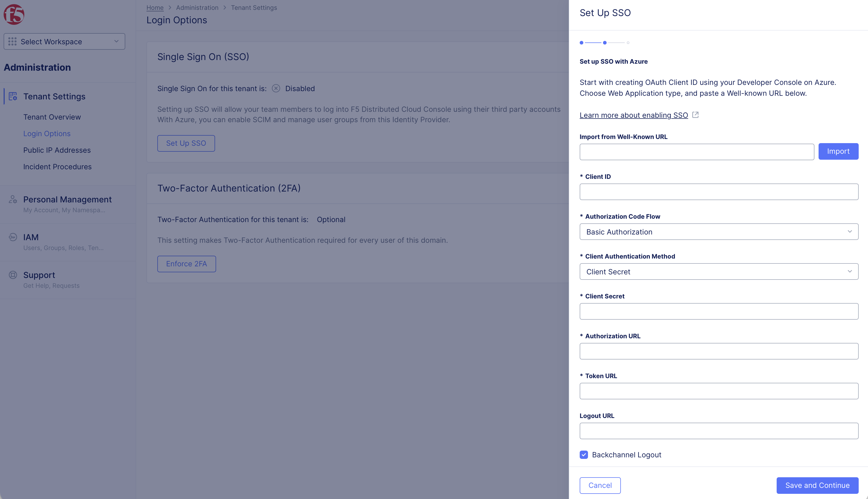Click the 'Disabled' SSO status text
Screen dimensions: 868x499
300,89
